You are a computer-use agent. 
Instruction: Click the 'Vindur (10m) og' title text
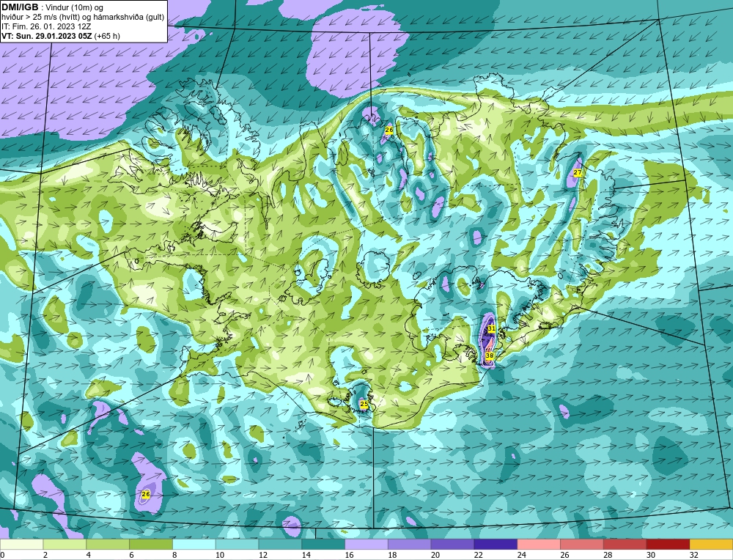pyautogui.click(x=75, y=7)
